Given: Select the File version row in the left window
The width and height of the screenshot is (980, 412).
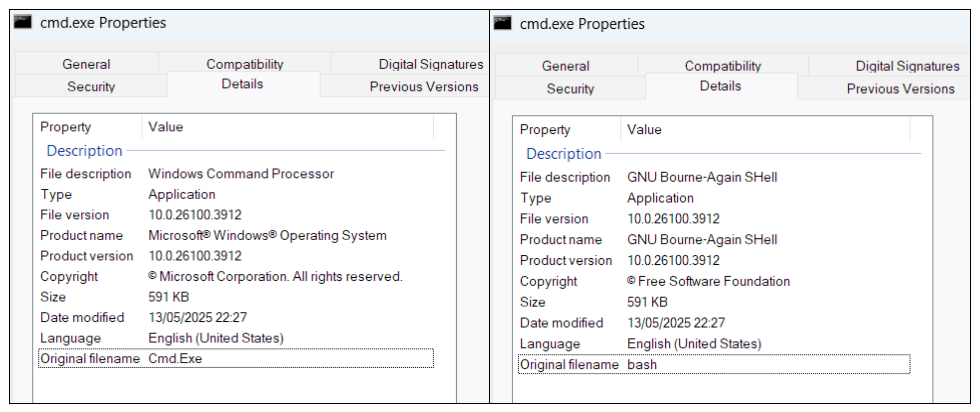Looking at the screenshot, I should click(x=236, y=215).
